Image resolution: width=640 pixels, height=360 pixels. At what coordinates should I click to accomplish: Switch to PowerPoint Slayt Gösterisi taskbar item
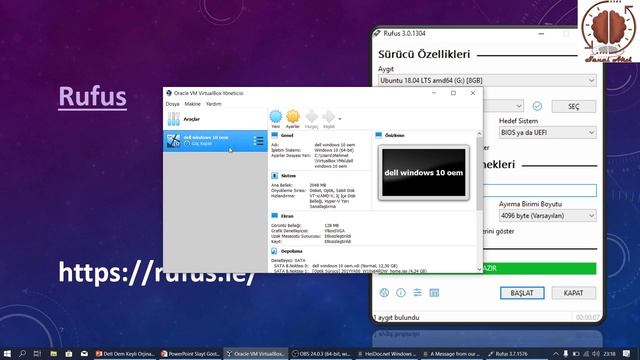(190, 354)
